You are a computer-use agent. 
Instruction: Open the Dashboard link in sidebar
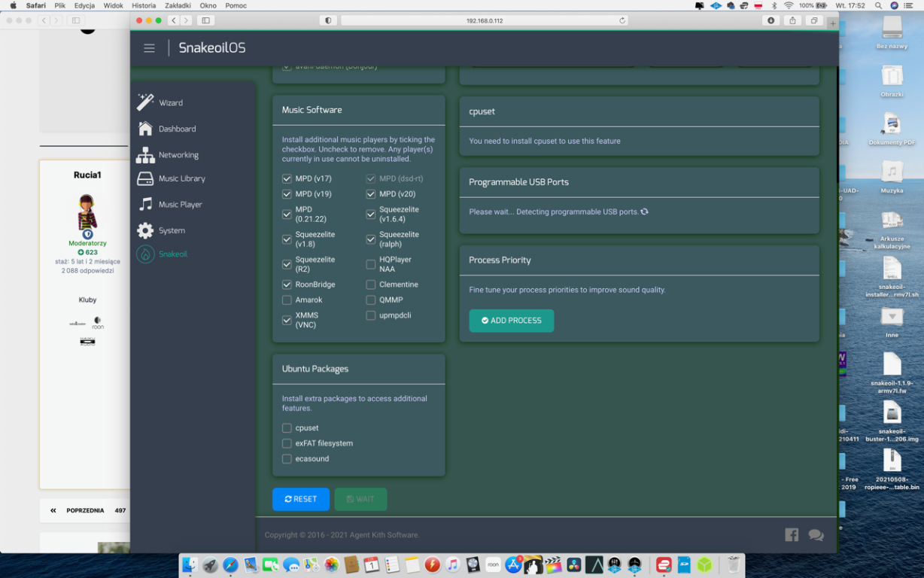point(177,129)
